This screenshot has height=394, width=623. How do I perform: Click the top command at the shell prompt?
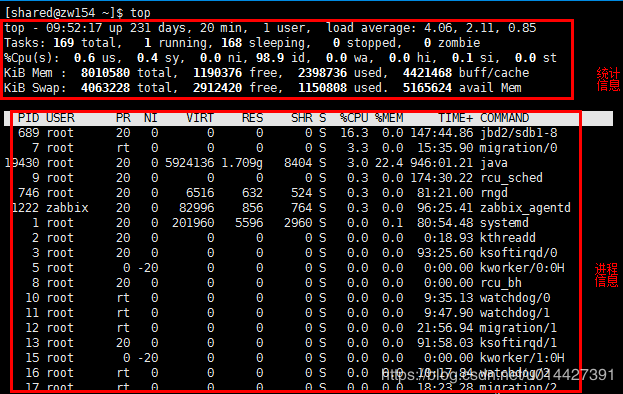pos(140,13)
